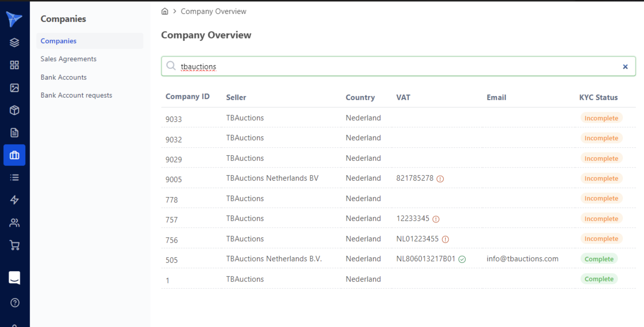Open the chat support bubble icon
This screenshot has width=644, height=327.
14,278
